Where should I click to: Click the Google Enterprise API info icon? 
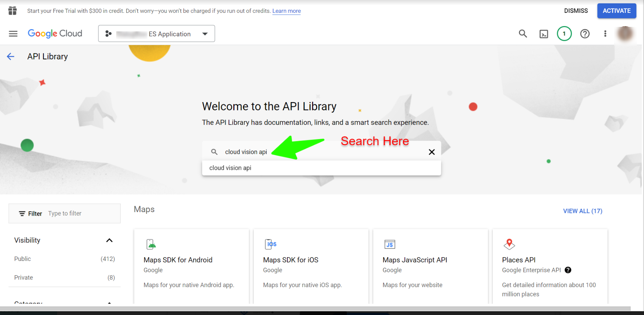tap(568, 270)
